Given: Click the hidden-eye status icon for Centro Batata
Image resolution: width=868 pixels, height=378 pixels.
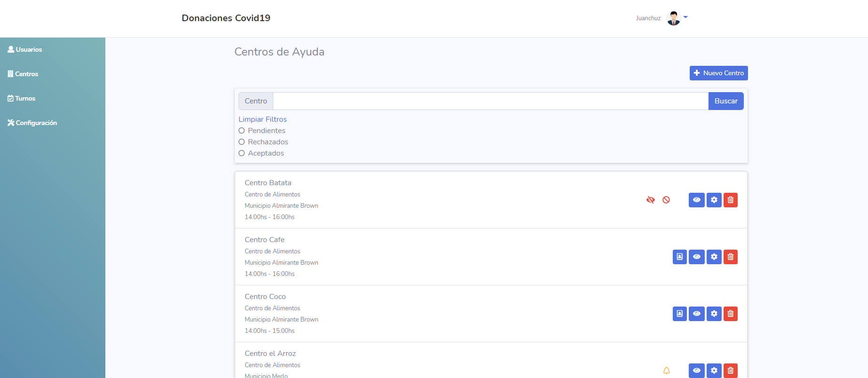Looking at the screenshot, I should point(651,200).
